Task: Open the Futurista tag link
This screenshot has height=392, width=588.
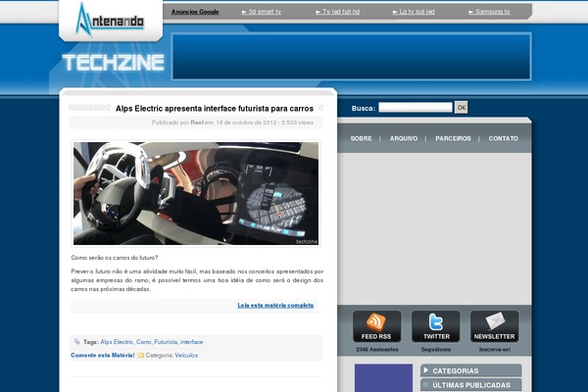Action: pyautogui.click(x=166, y=342)
